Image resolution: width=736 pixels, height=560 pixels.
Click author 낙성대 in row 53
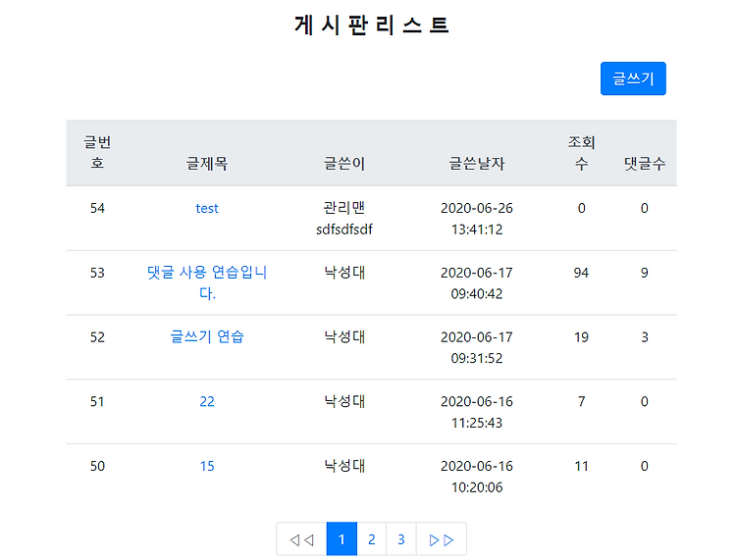pos(344,273)
